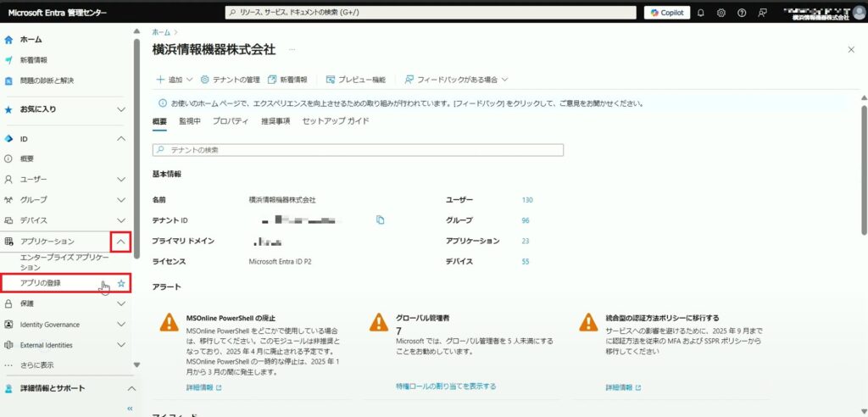Switch to the プロパティ tab
Image resolution: width=868 pixels, height=417 pixels.
[231, 121]
